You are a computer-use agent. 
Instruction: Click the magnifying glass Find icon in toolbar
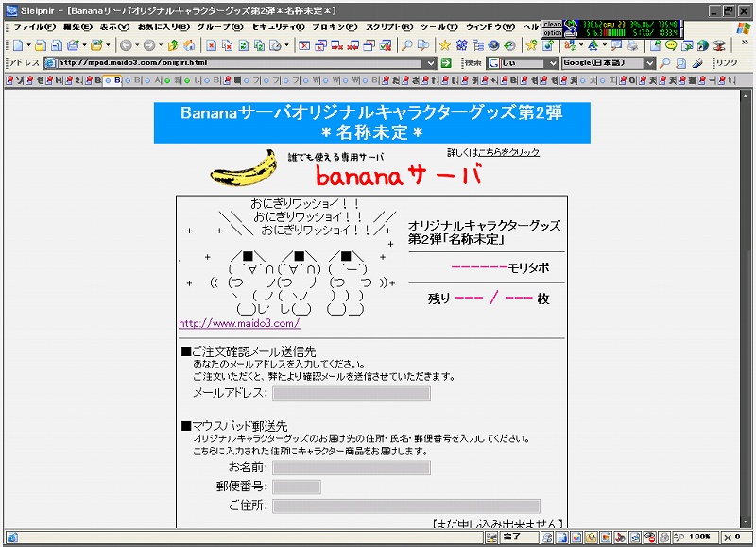(407, 45)
